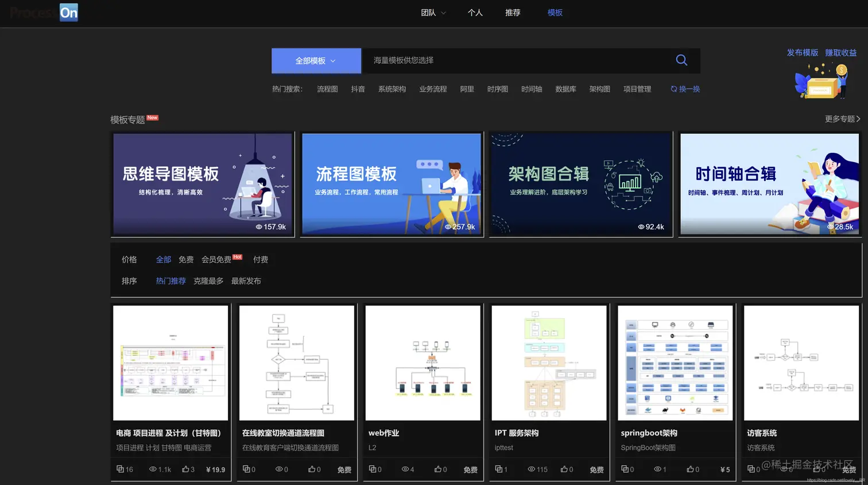The width and height of the screenshot is (868, 485).
Task: Click the 流程图模板 banner thumbnail
Action: [x=391, y=184]
